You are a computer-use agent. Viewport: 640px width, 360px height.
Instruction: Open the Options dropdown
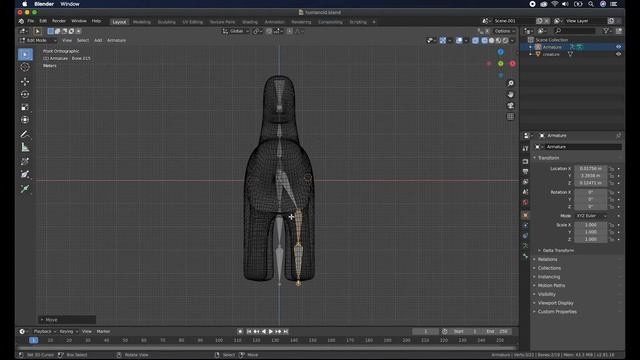point(504,31)
